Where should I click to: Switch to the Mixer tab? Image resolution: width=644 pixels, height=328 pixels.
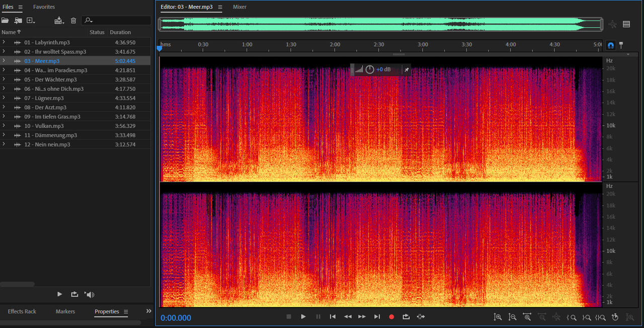[239, 7]
